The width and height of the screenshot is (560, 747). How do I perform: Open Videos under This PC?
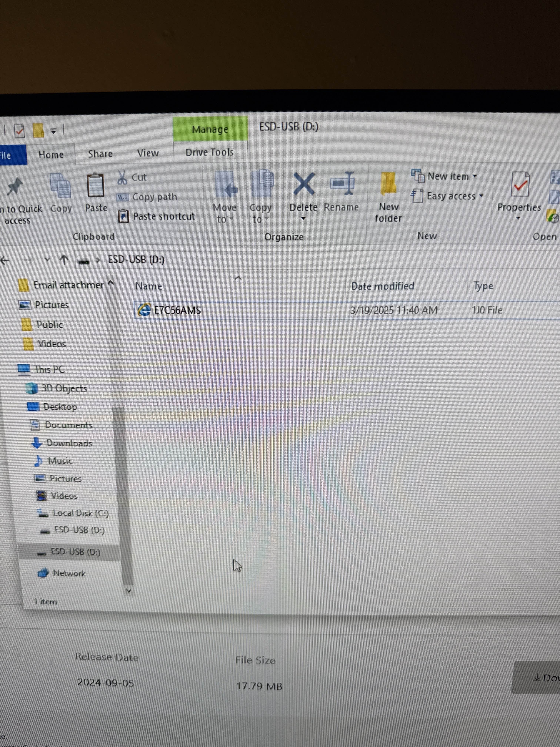click(x=57, y=496)
